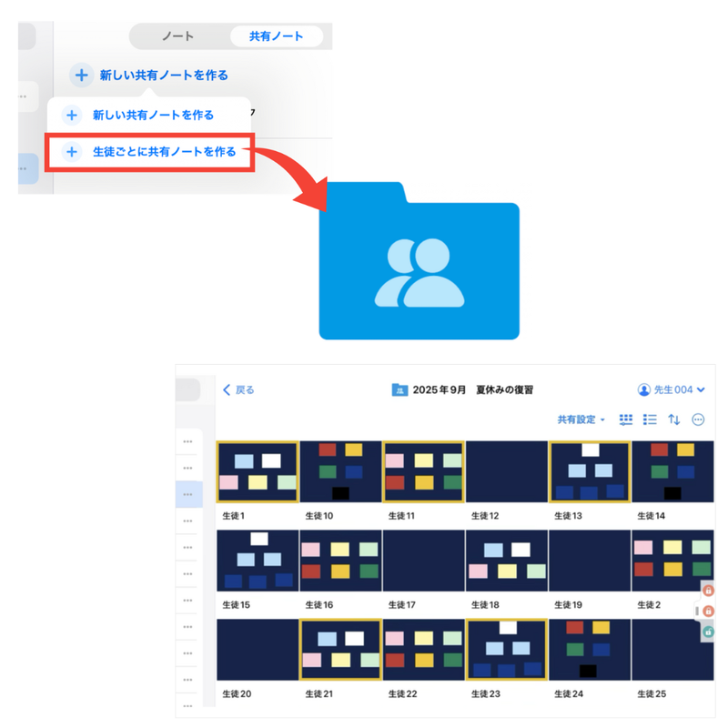Viewport: 728px width, 728px height.
Task: Select the grid view icon
Action: coord(626,419)
